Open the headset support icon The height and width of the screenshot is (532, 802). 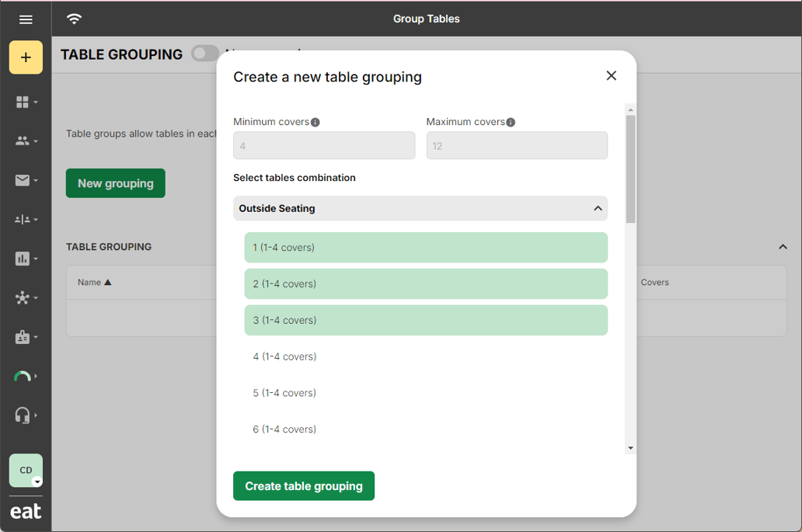26,416
